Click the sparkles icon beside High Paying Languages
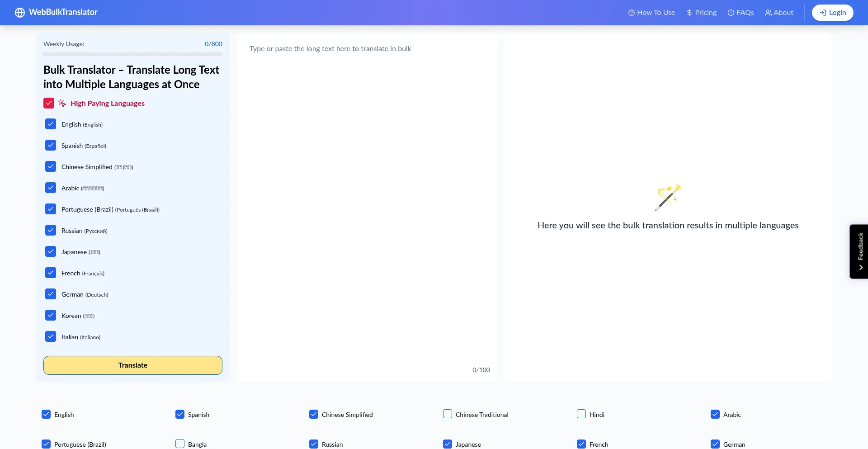 pyautogui.click(x=62, y=103)
